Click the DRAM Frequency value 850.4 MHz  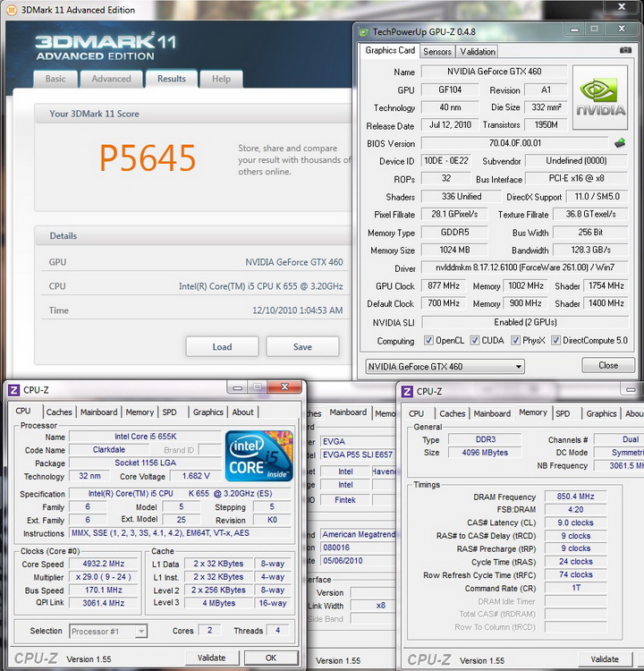575,497
